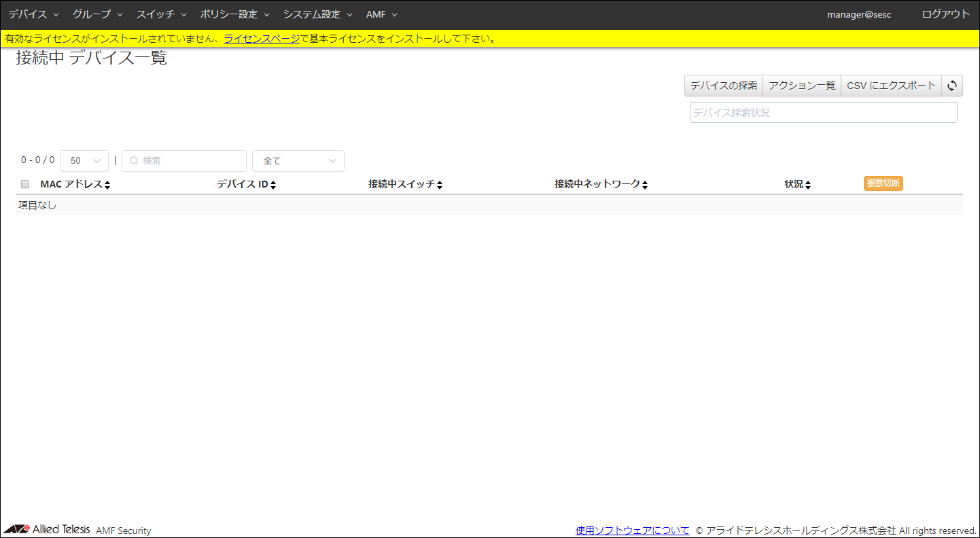Open the グループ menu

click(97, 14)
